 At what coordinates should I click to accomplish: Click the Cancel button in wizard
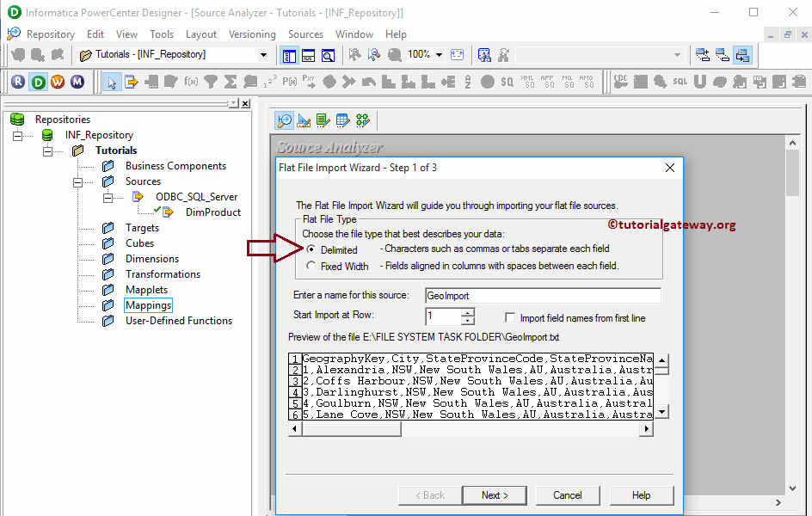568,495
